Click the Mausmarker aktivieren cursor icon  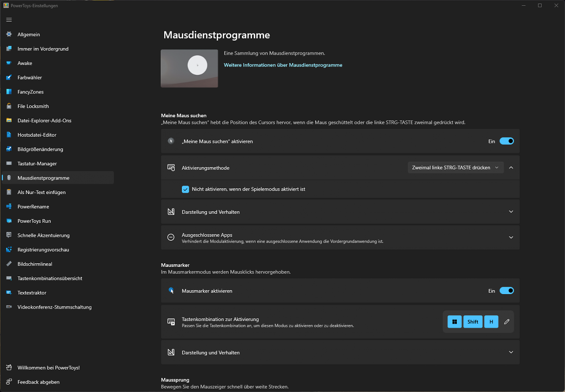pyautogui.click(x=171, y=291)
